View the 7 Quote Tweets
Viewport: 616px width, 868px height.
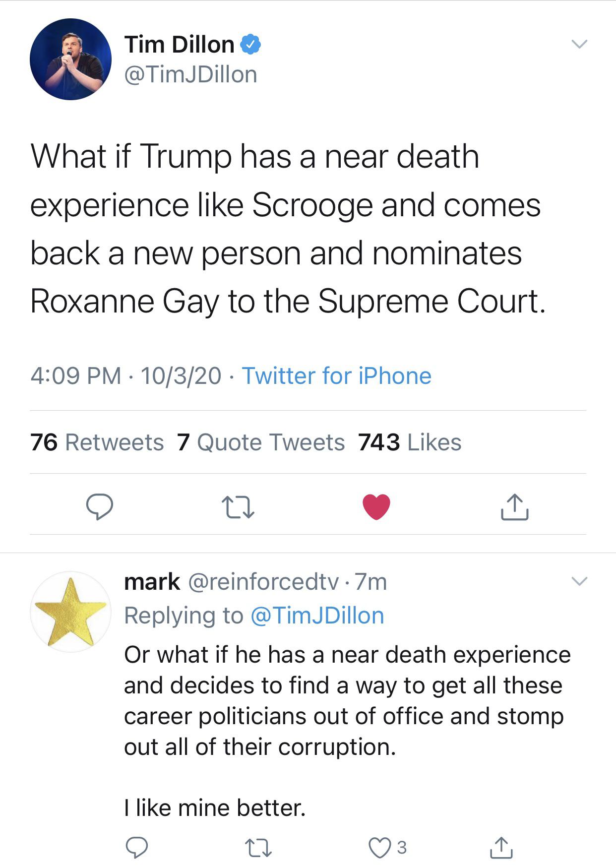point(261,442)
